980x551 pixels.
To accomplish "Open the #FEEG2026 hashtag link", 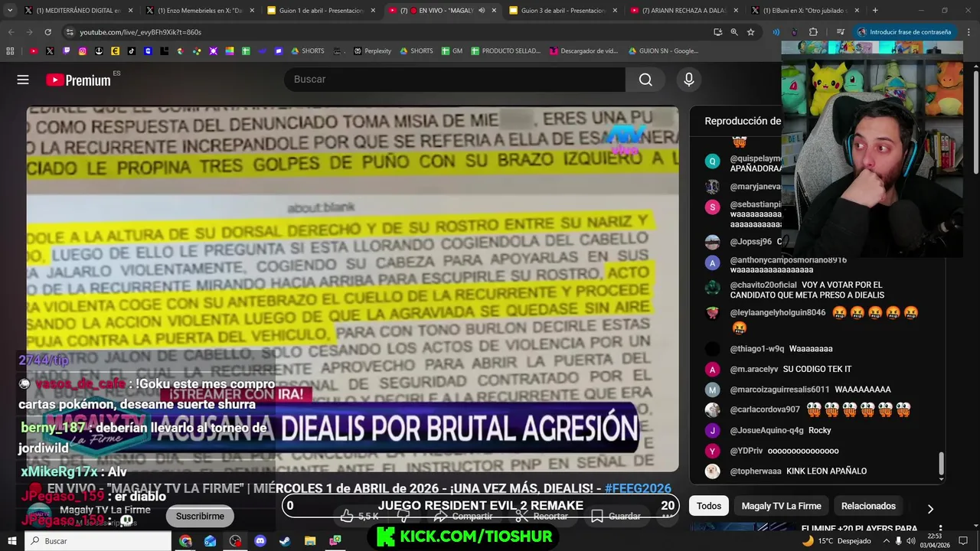I will (638, 488).
